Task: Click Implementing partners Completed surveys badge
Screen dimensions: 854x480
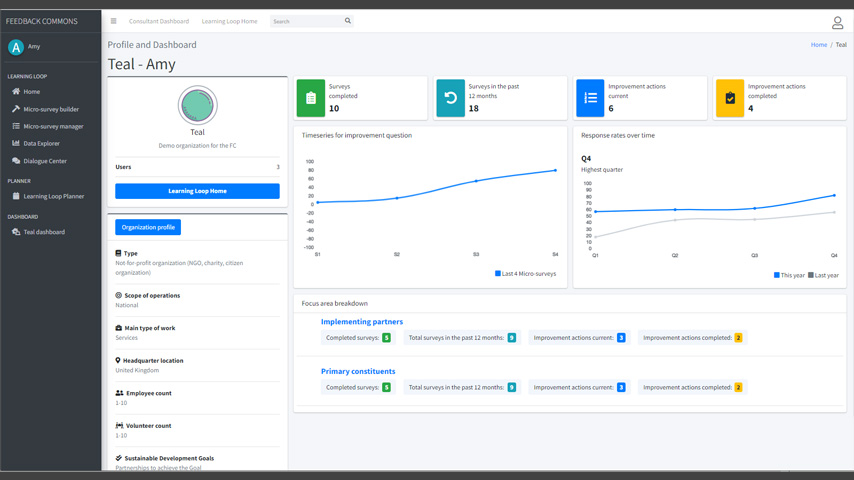Action: [386, 338]
